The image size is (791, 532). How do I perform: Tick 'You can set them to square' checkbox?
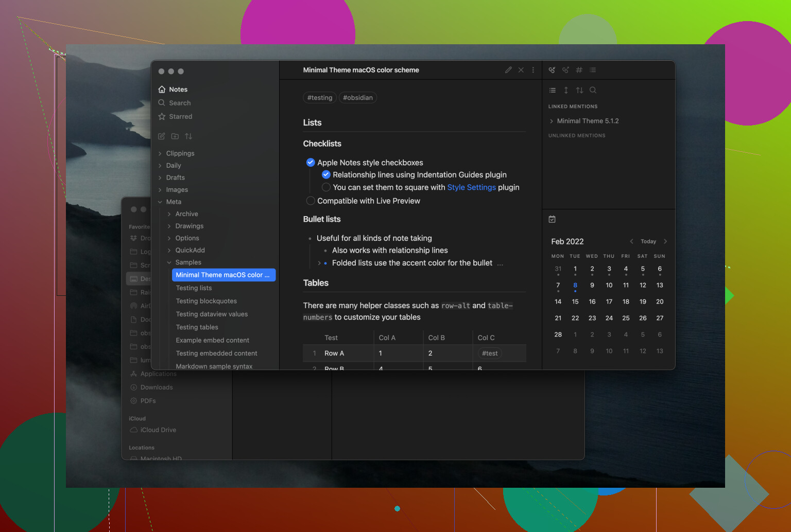[326, 187]
